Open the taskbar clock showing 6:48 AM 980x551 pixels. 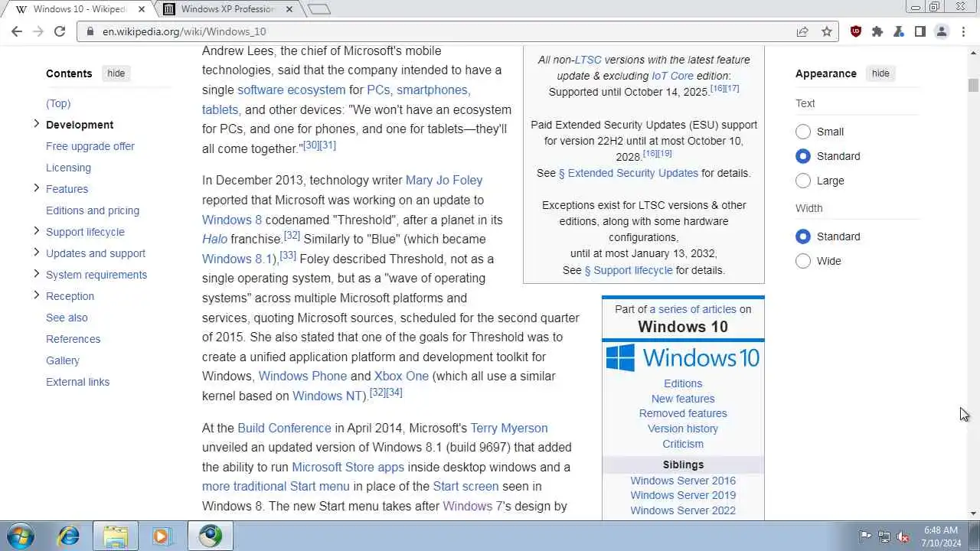(x=941, y=536)
